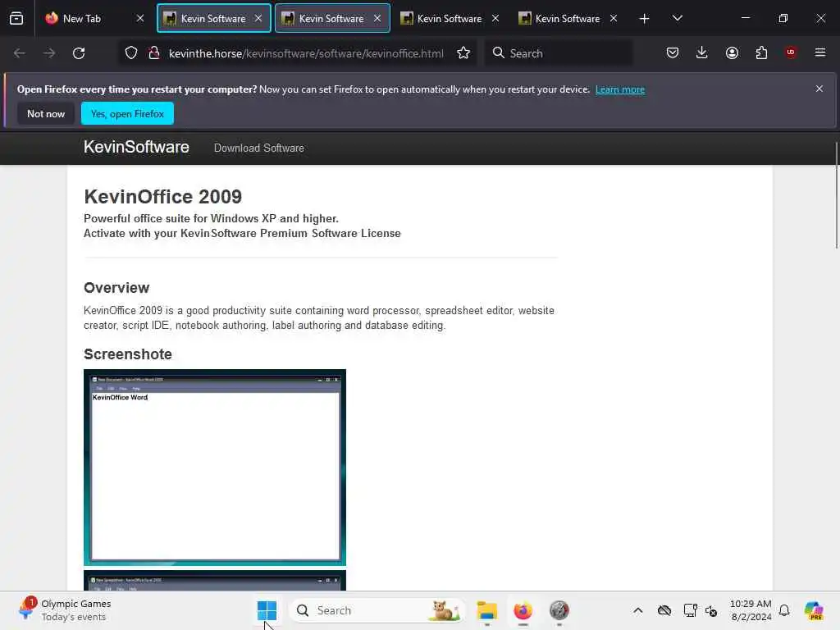Open the Firefox View tab list icon
Viewport: 840px width, 630px height.
click(x=16, y=18)
